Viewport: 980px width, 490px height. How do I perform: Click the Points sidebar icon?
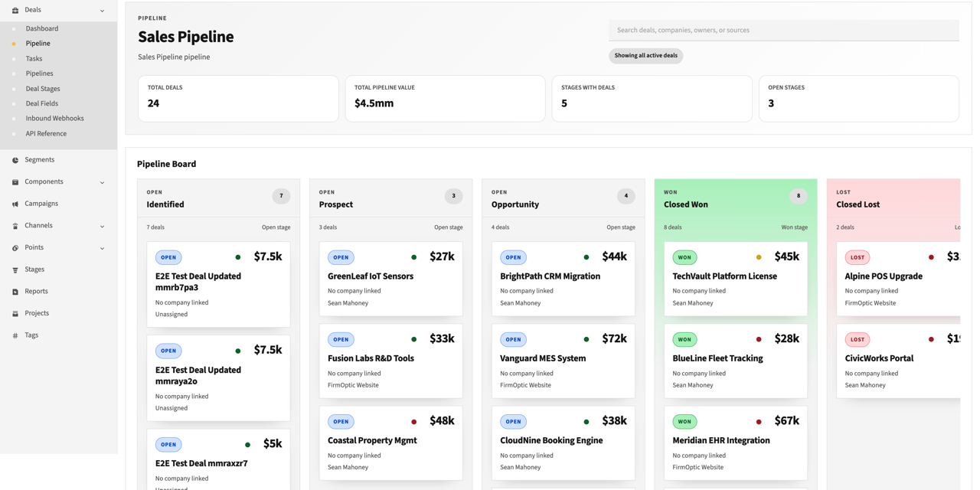[15, 248]
